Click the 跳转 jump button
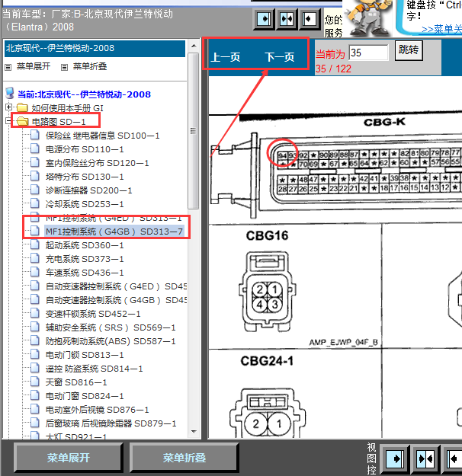Screen dimensions: 462x476 tap(409, 50)
